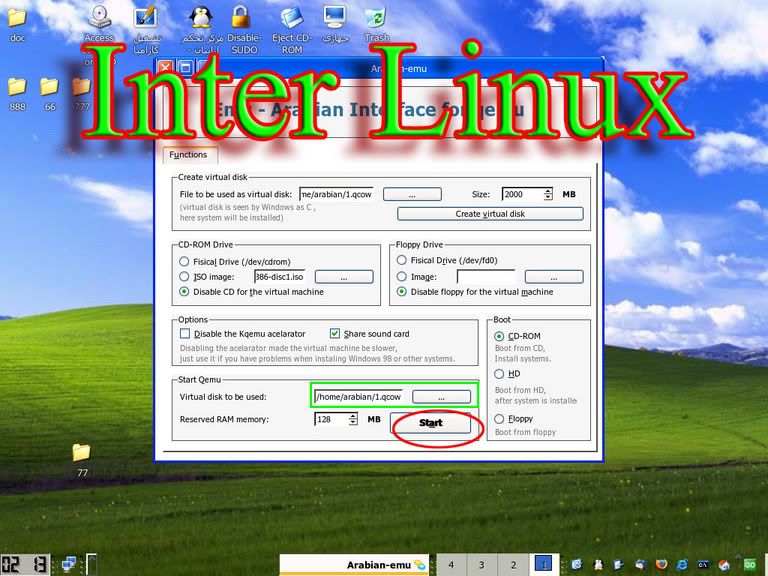
Task: Click the digital clock in the panel
Action: tap(25, 565)
